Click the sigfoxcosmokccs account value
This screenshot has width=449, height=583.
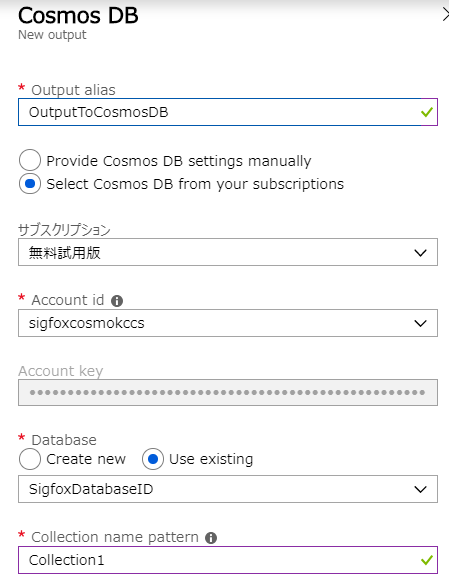tap(87, 323)
